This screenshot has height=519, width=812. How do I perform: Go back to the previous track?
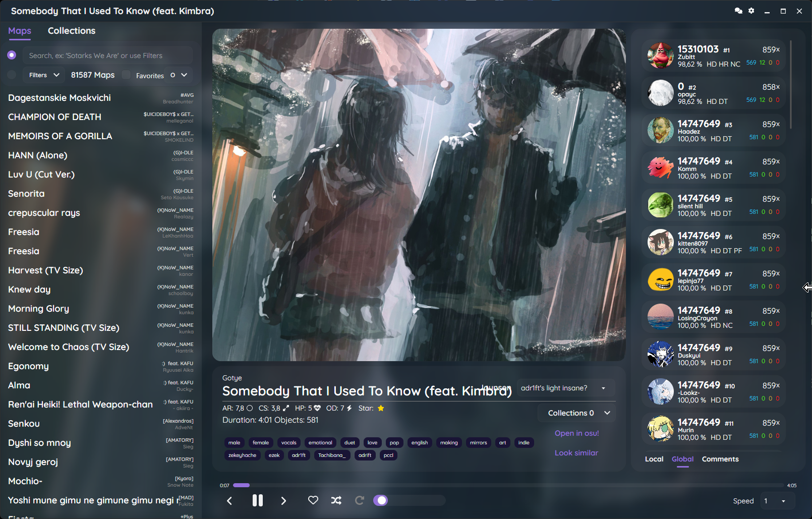coord(229,501)
